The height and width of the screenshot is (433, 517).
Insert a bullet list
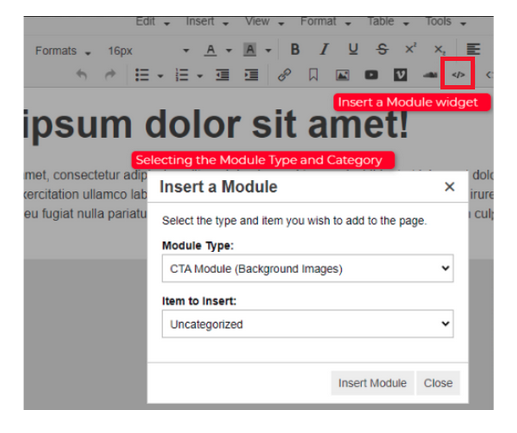pyautogui.click(x=142, y=75)
